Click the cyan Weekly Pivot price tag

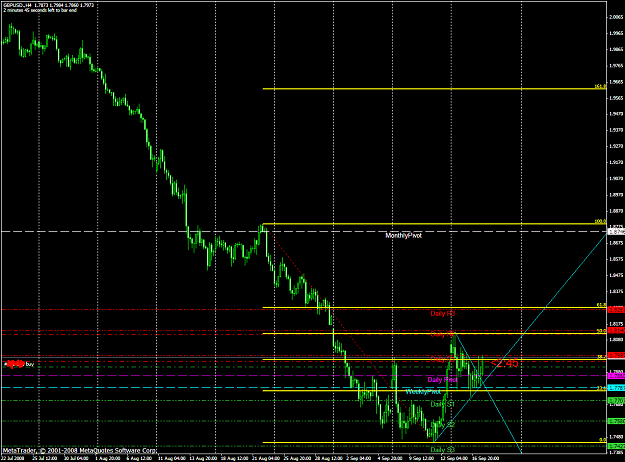point(615,388)
